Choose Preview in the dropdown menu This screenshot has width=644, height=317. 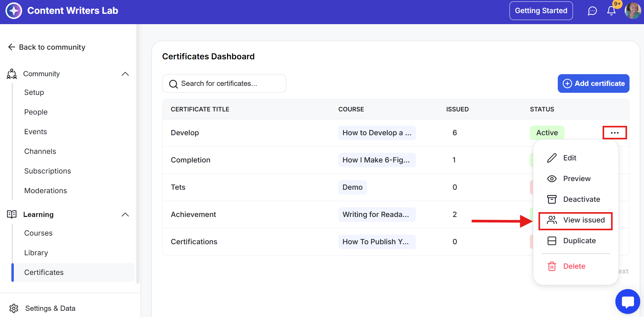point(576,179)
